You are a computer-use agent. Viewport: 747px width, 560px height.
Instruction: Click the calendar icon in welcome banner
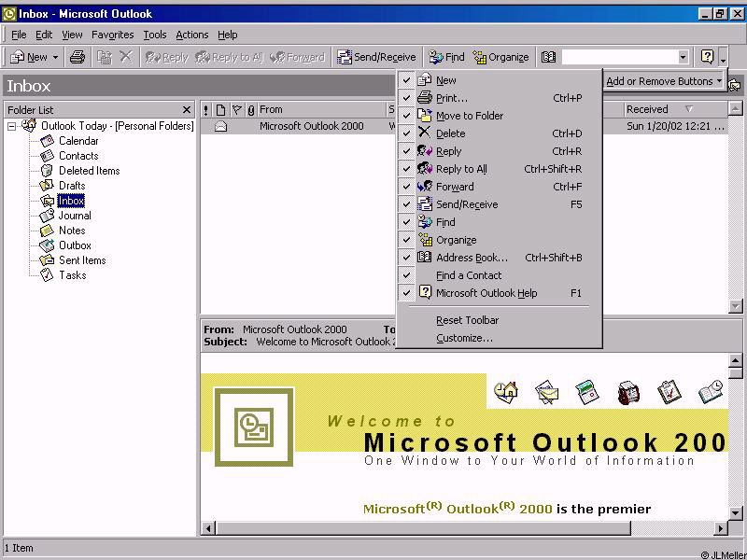(587, 392)
